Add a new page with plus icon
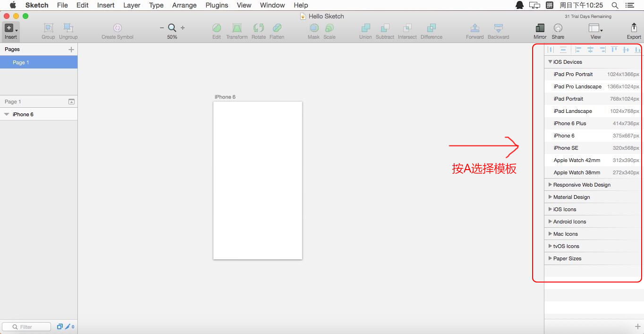 click(71, 49)
